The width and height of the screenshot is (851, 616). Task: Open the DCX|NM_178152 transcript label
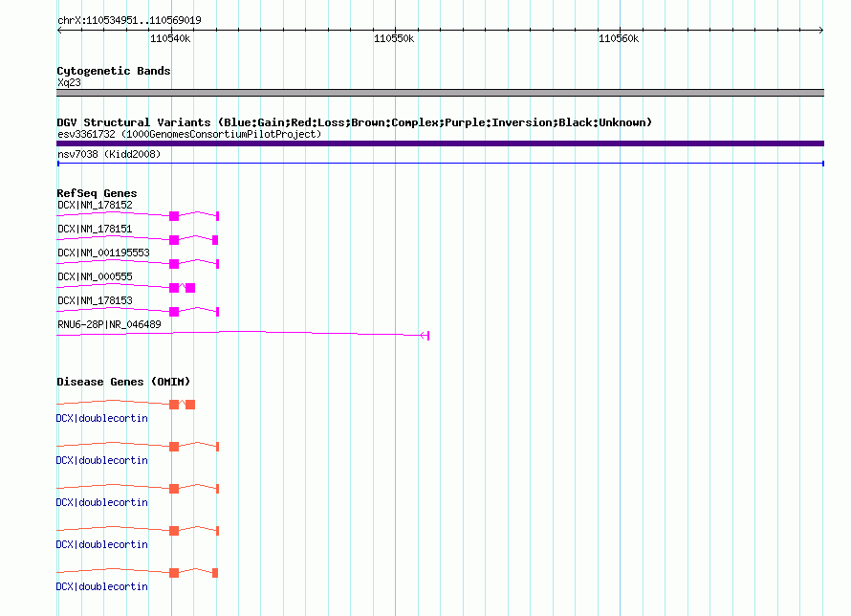pyautogui.click(x=95, y=205)
